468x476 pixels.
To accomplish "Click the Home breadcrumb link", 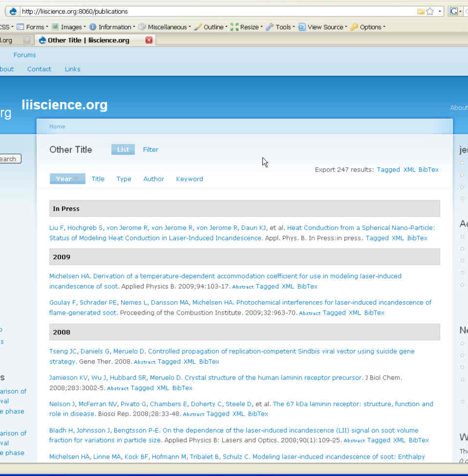I will [57, 126].
